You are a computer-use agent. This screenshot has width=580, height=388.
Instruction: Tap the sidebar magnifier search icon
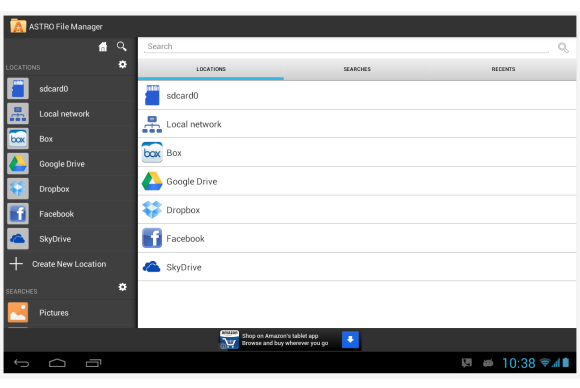(x=121, y=46)
